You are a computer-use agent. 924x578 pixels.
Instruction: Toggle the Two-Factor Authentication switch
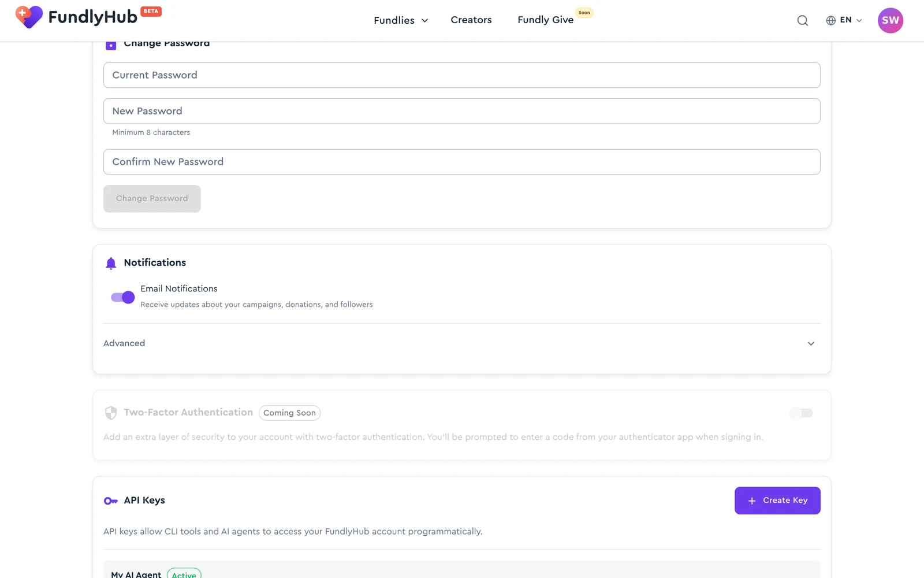(802, 413)
